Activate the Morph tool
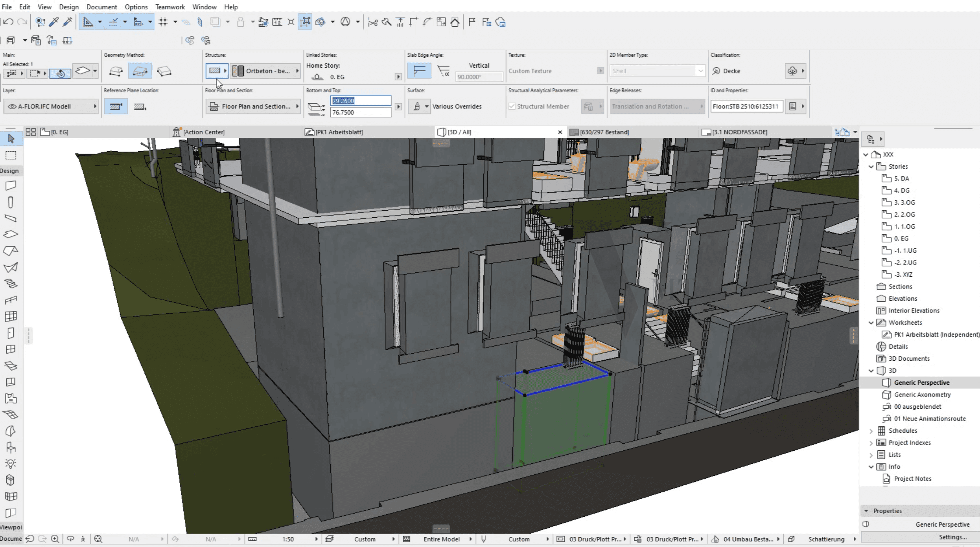Screen dimensions: 980x547 [11, 431]
